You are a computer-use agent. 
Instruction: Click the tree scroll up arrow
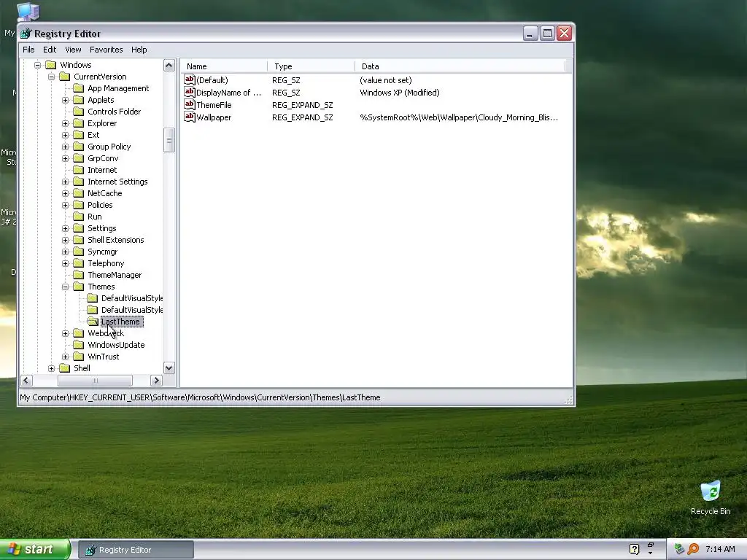pyautogui.click(x=169, y=65)
